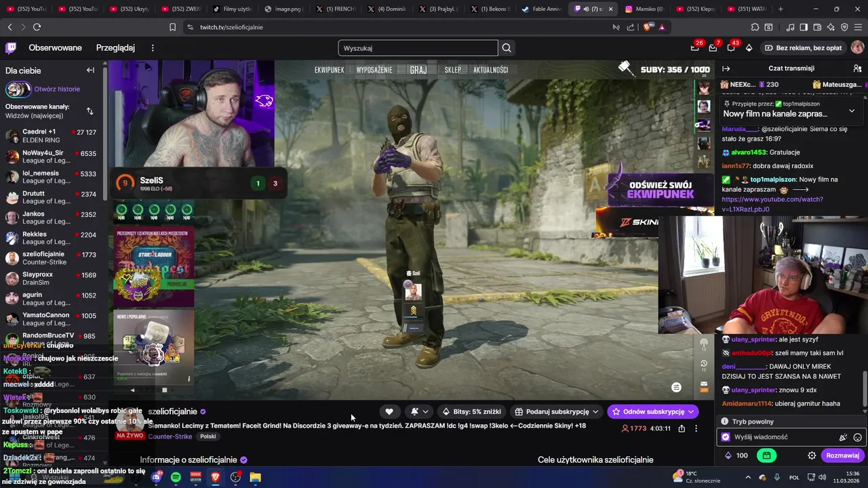868x488 pixels.
Task: Expand the notification bell dropdown
Action: (425, 411)
